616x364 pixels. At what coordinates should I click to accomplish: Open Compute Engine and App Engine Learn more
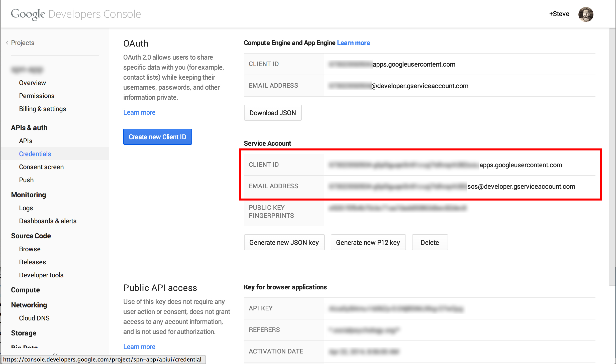click(353, 43)
